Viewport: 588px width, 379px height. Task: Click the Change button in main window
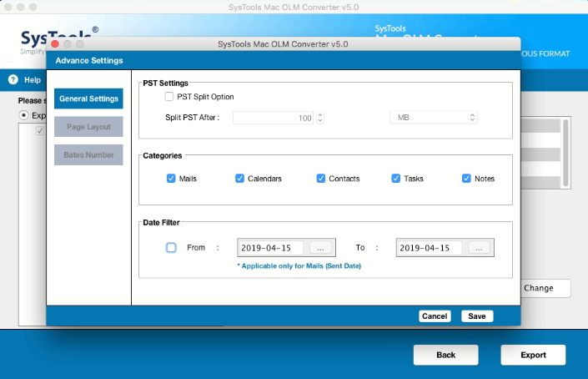click(545, 288)
